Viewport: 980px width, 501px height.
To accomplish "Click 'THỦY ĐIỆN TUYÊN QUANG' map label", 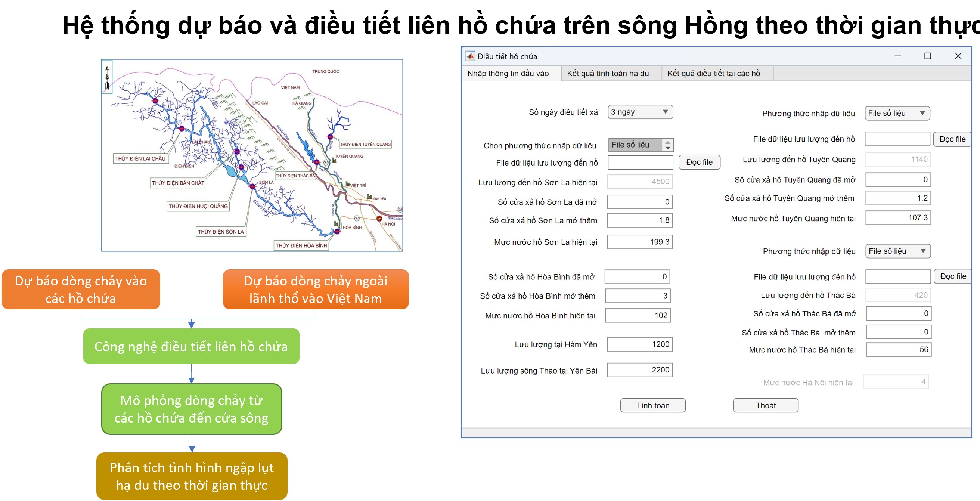I will coord(365,144).
